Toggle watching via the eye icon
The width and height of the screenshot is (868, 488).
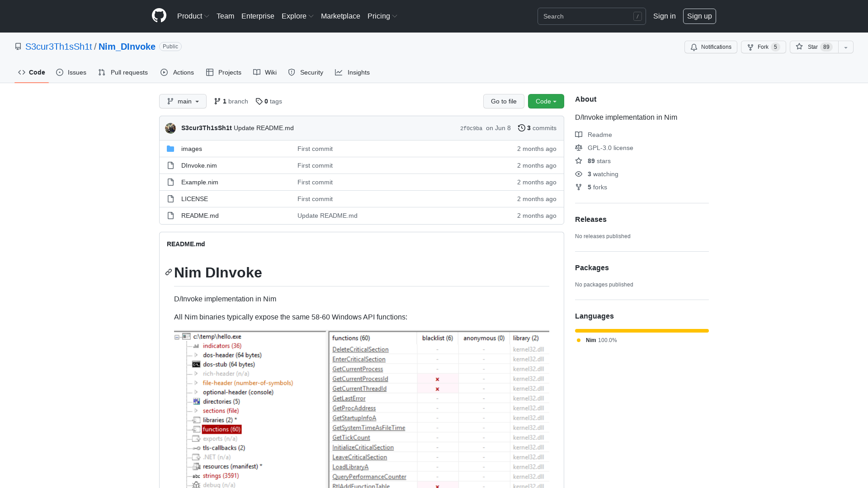[x=579, y=174]
